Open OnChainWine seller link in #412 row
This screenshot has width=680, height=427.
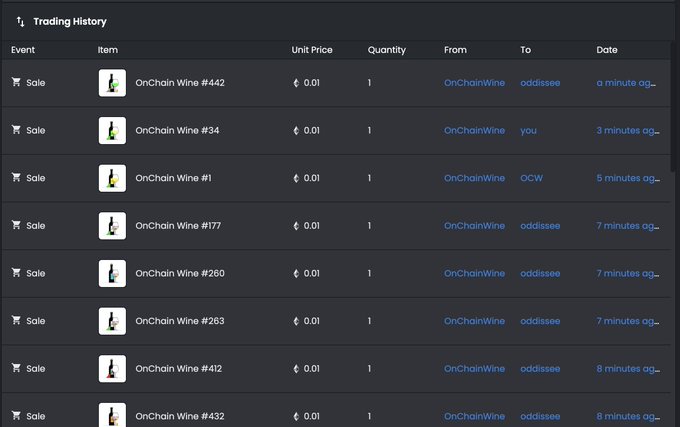474,369
